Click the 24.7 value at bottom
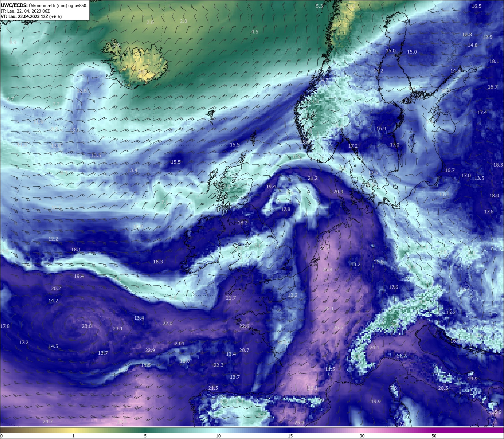The height and width of the screenshot is (439, 504). pyautogui.click(x=48, y=422)
